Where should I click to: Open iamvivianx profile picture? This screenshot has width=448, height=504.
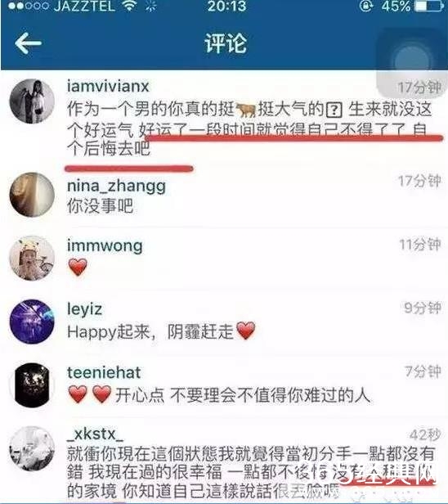tap(32, 101)
